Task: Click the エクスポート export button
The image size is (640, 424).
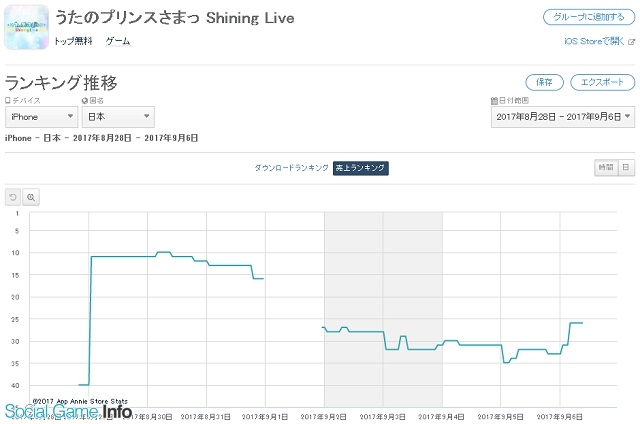Action: point(602,82)
